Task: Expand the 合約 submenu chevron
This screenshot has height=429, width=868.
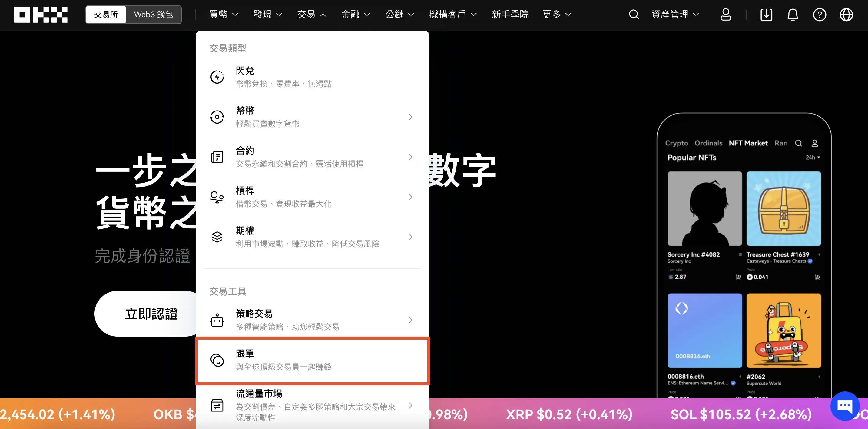Action: 410,157
